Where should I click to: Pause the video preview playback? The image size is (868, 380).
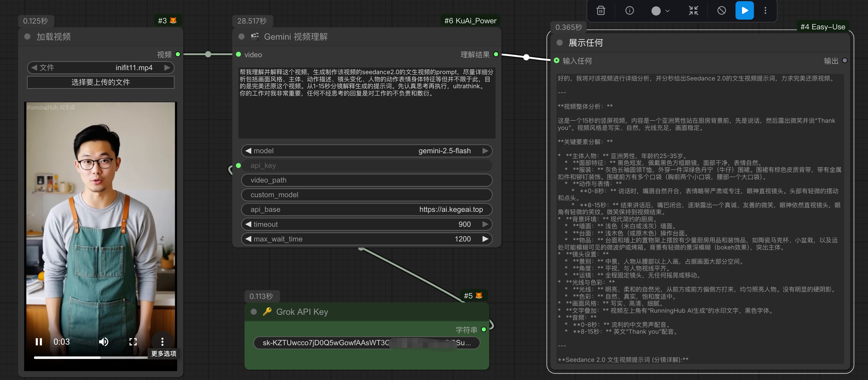coord(39,342)
